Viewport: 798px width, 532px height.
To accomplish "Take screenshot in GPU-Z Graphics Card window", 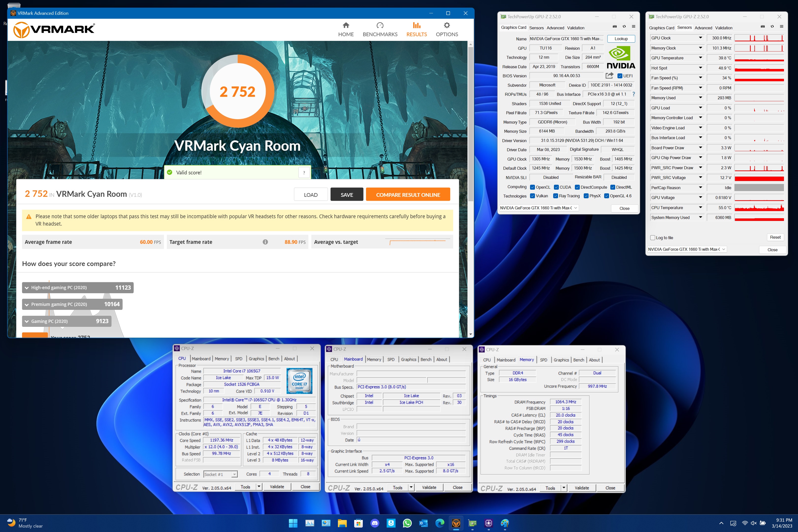I will click(x=615, y=26).
